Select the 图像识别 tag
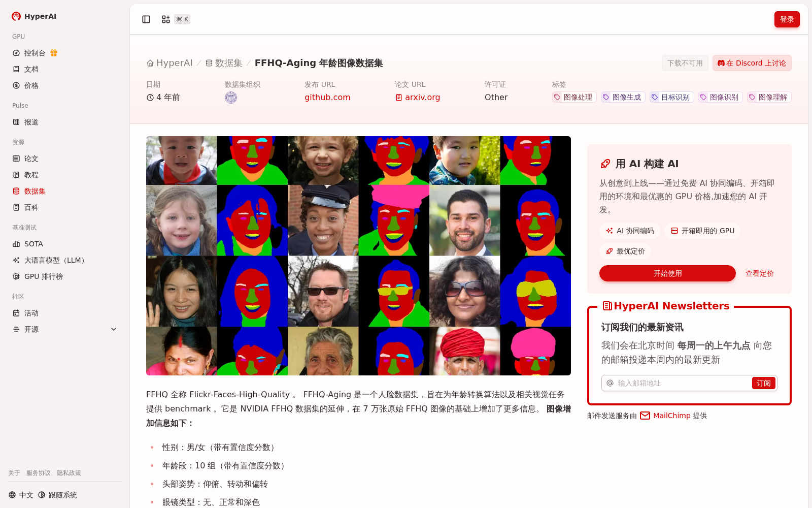This screenshot has height=508, width=812. tap(720, 97)
